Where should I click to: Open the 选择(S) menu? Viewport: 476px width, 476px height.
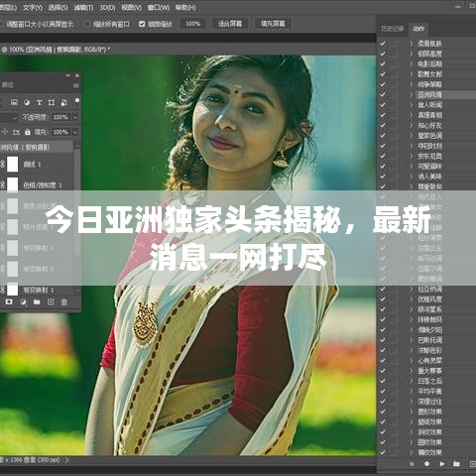(58, 7)
